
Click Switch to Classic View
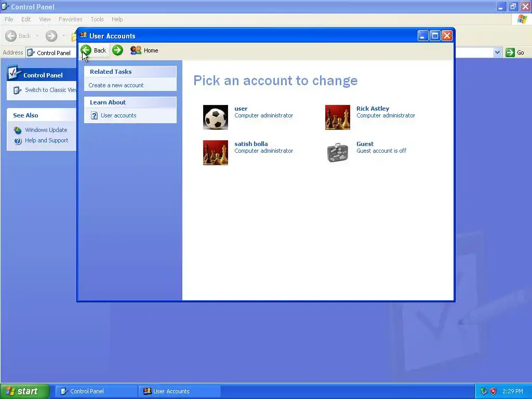50,90
